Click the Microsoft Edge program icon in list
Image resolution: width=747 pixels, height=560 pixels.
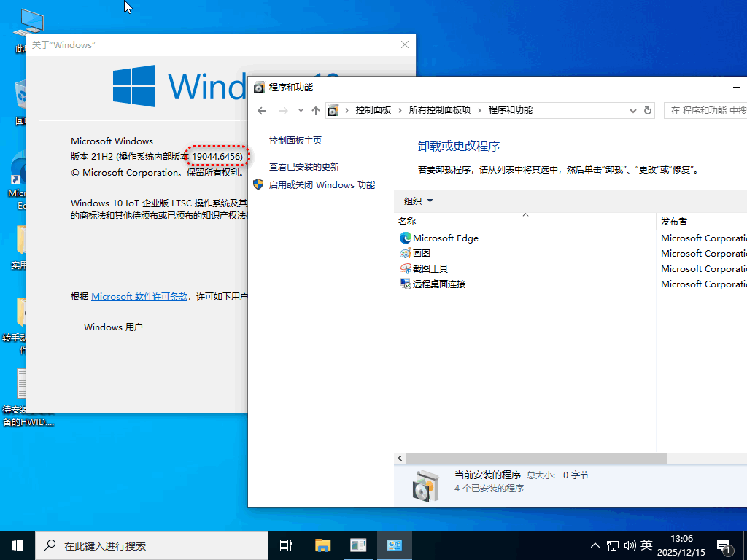tap(406, 238)
